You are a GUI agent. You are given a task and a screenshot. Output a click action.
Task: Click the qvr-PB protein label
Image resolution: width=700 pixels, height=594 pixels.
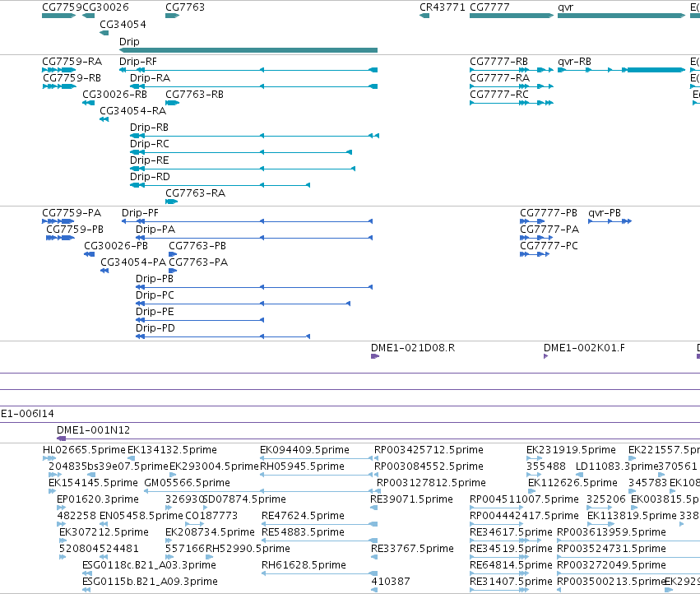(605, 212)
